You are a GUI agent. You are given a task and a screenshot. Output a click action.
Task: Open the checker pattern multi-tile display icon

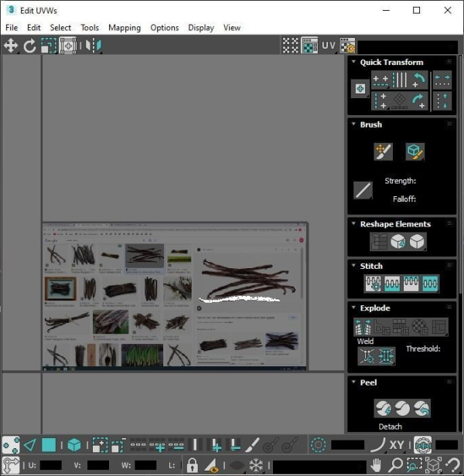(x=291, y=46)
